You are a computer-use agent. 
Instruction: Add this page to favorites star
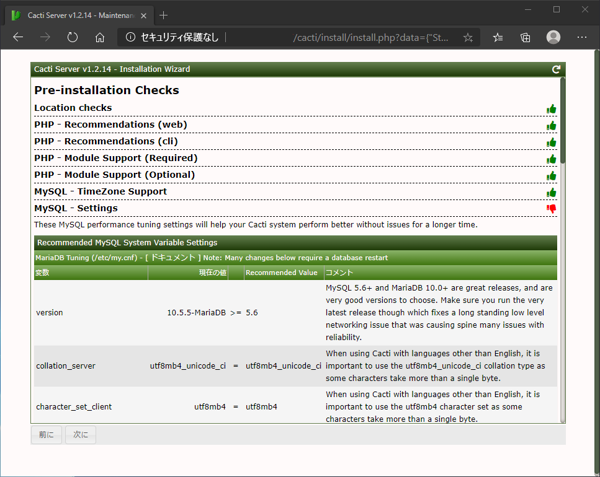[468, 37]
